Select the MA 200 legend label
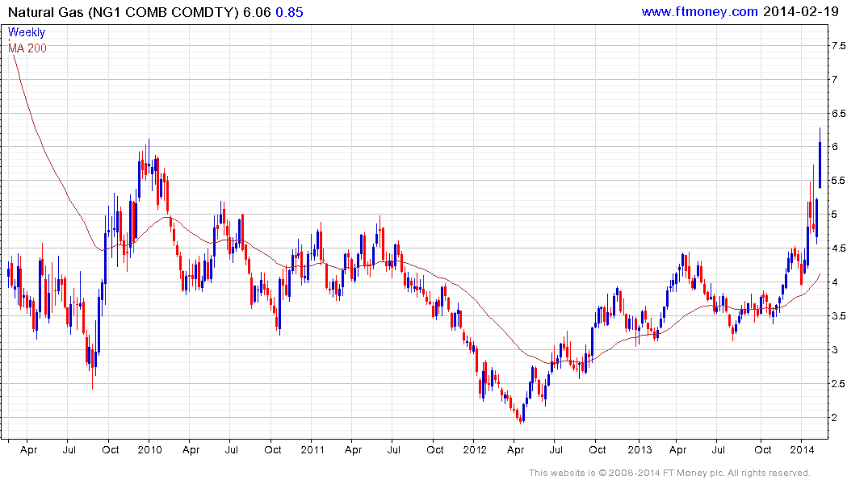This screenshot has height=484, width=868. (27, 48)
